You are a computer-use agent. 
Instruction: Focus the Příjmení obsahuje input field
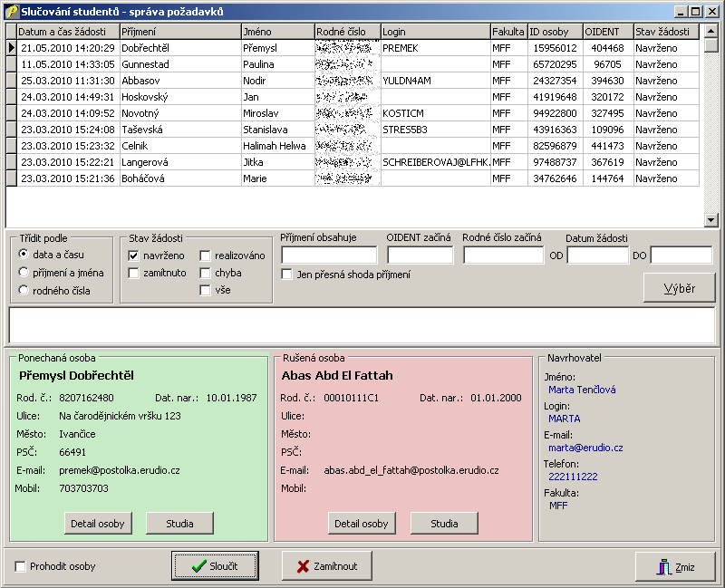tap(329, 255)
